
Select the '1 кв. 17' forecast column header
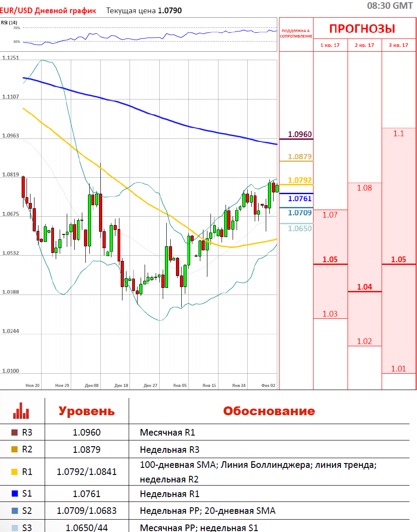tap(330, 45)
